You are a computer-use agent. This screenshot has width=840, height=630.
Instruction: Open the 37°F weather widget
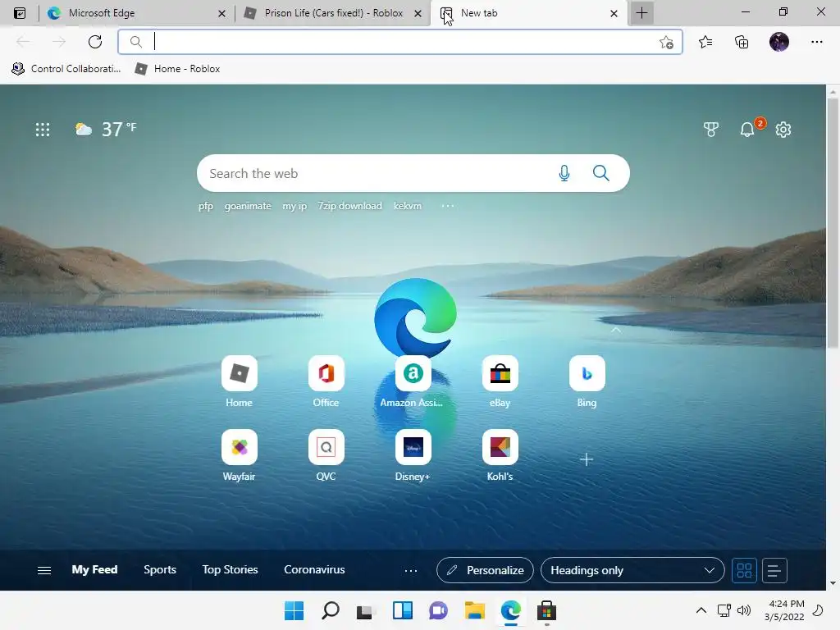click(x=106, y=129)
